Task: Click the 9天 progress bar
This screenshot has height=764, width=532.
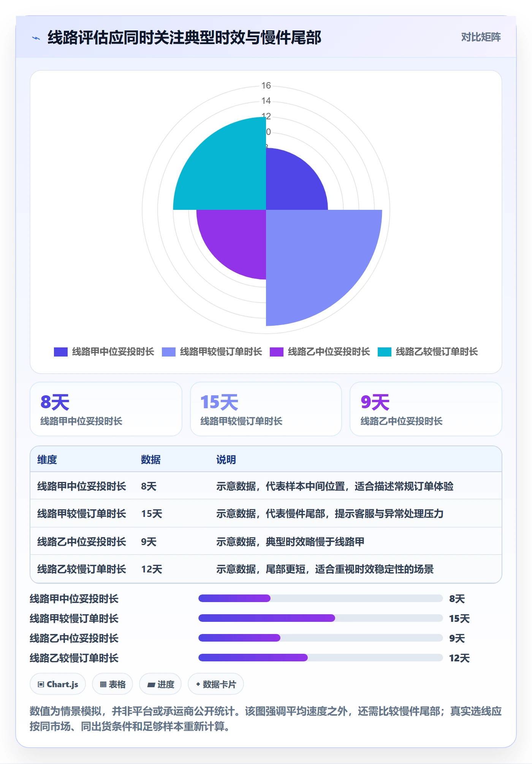Action: (x=320, y=638)
